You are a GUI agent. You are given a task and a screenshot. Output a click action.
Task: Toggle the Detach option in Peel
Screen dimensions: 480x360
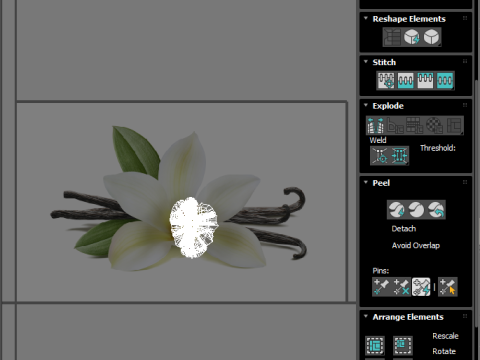click(404, 229)
